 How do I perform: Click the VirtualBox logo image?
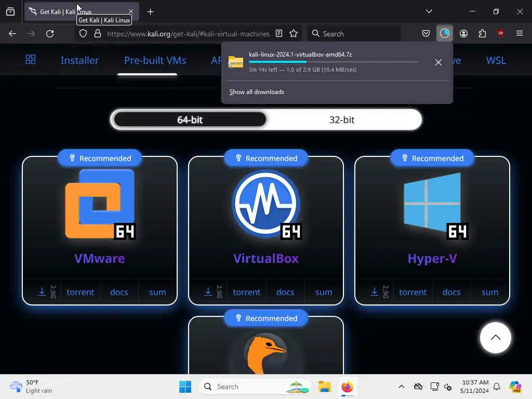(267, 204)
